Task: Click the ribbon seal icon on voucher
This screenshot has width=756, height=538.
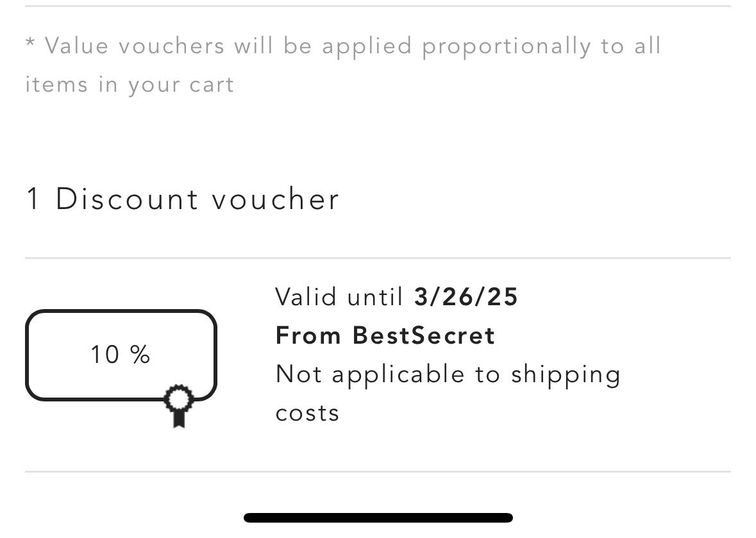Action: coord(178,404)
